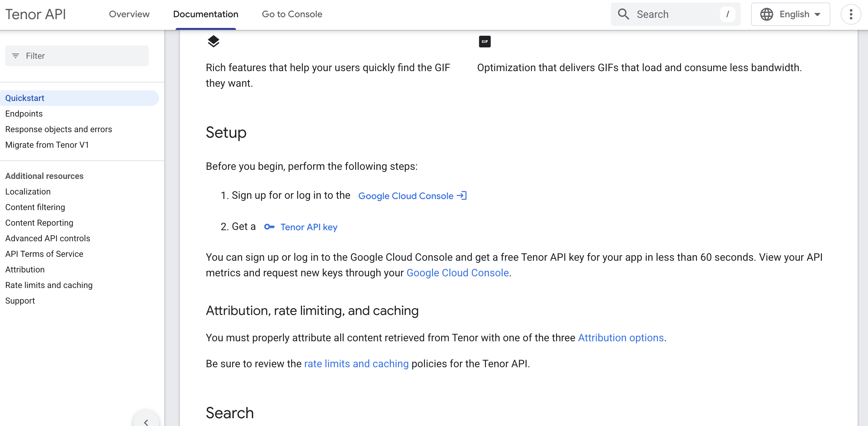Image resolution: width=868 pixels, height=426 pixels.
Task: Follow the Attribution options link
Action: coord(621,338)
